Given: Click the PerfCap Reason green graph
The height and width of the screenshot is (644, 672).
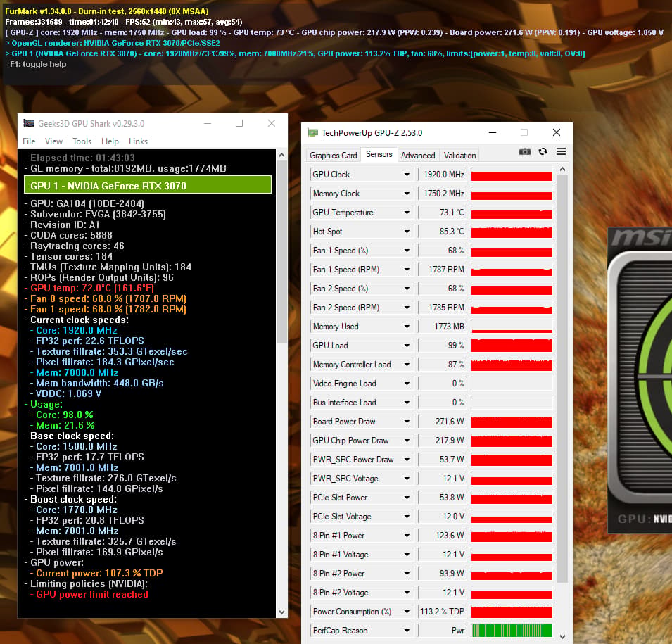Looking at the screenshot, I should point(512,631).
